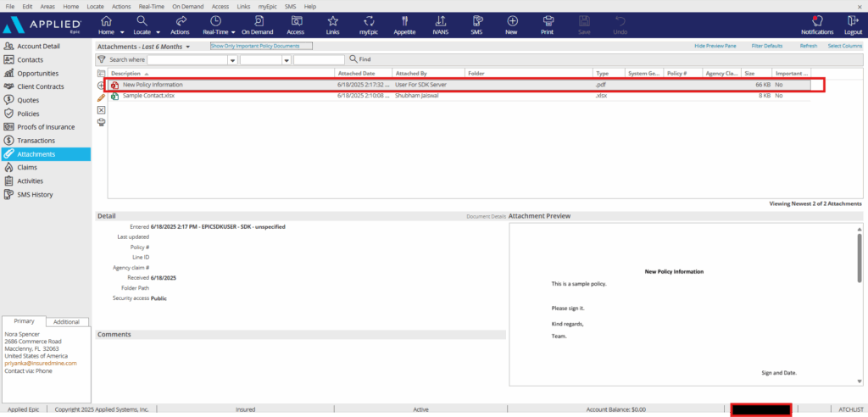Switch to the Additional tab
Image resolution: width=868 pixels, height=417 pixels.
click(x=66, y=322)
